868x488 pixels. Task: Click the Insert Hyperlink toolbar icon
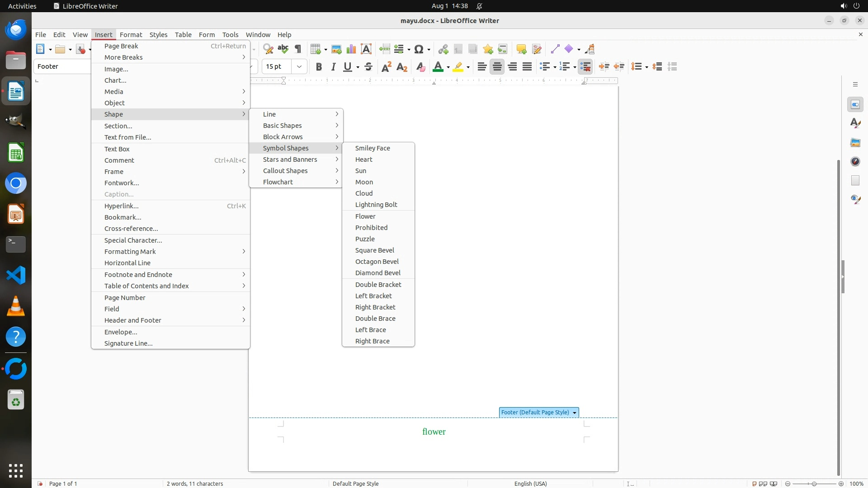coord(443,49)
